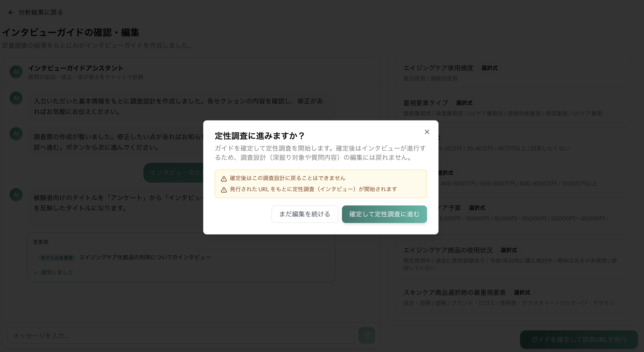Viewport: 644px width, 352px height.
Task: Close the dialog with the X icon
Action: coord(427,132)
